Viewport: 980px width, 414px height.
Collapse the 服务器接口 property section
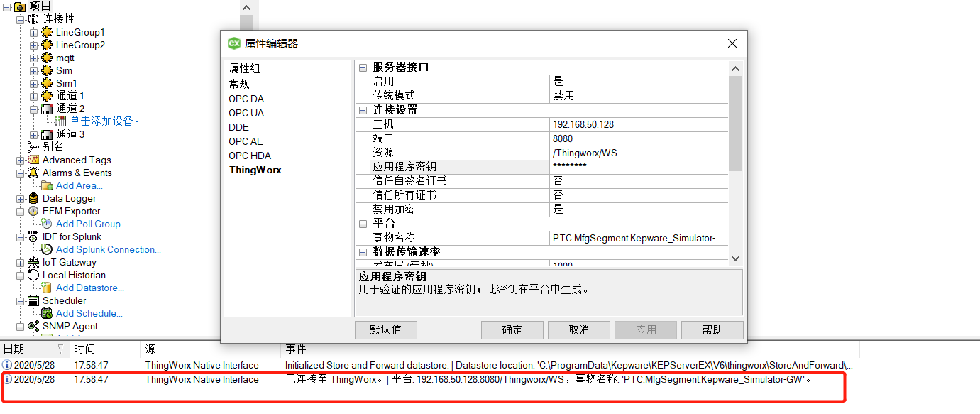pyautogui.click(x=363, y=67)
